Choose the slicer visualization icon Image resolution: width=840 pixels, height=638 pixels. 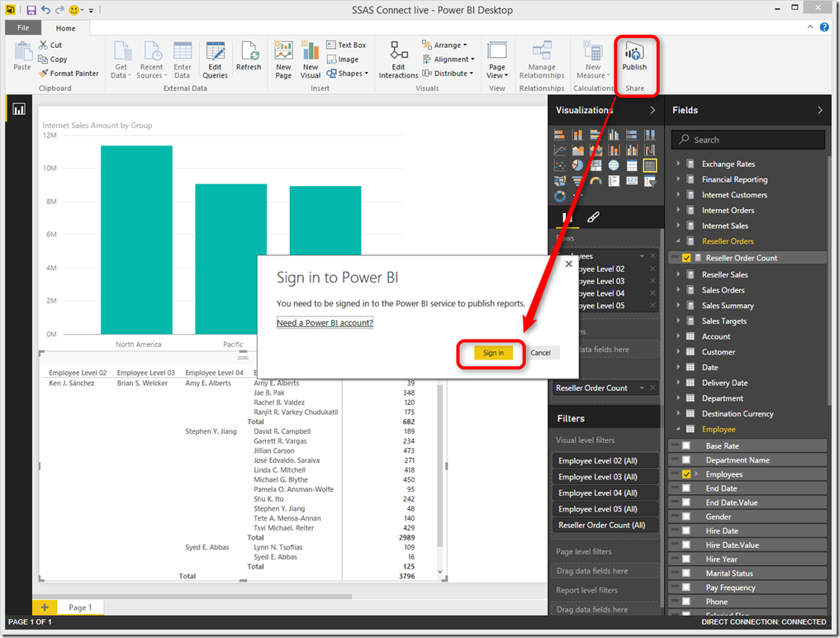tap(650, 181)
